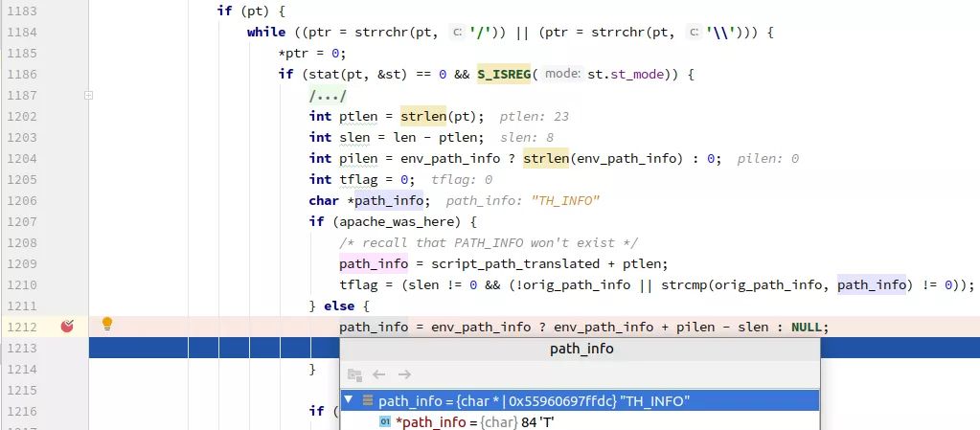Click the PATH_INFO comment on line 1208
This screenshot has height=430, width=980.
[x=489, y=243]
